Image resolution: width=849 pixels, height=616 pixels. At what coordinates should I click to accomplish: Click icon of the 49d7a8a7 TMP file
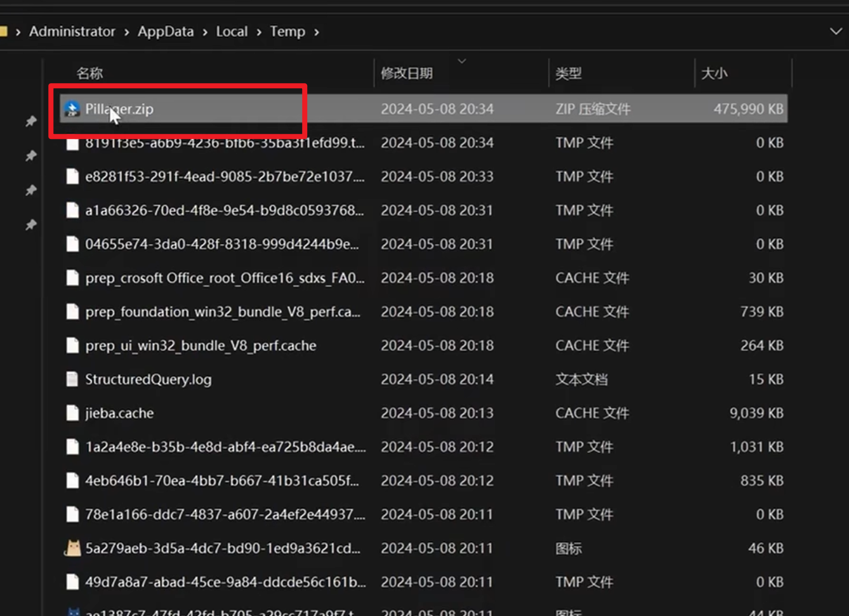click(73, 582)
